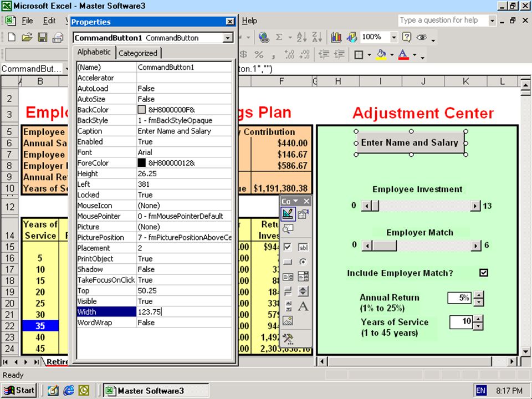Click the Microsoft Excel Help question icon
This screenshot has width=532, height=399.
(406, 37)
